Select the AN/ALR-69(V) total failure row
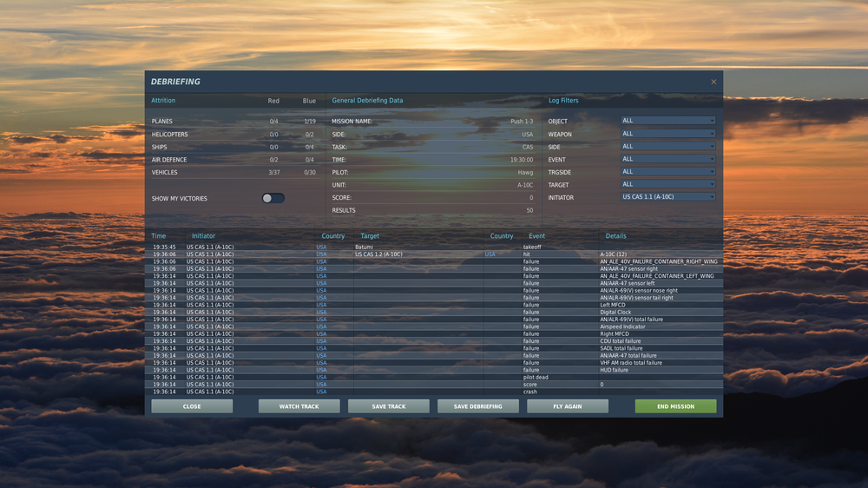This screenshot has height=488, width=868. pos(435,319)
